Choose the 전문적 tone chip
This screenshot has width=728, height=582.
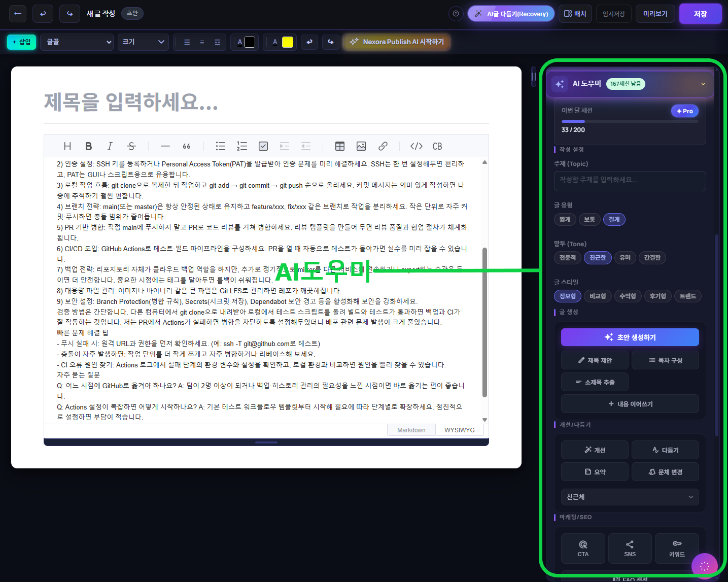(x=567, y=258)
